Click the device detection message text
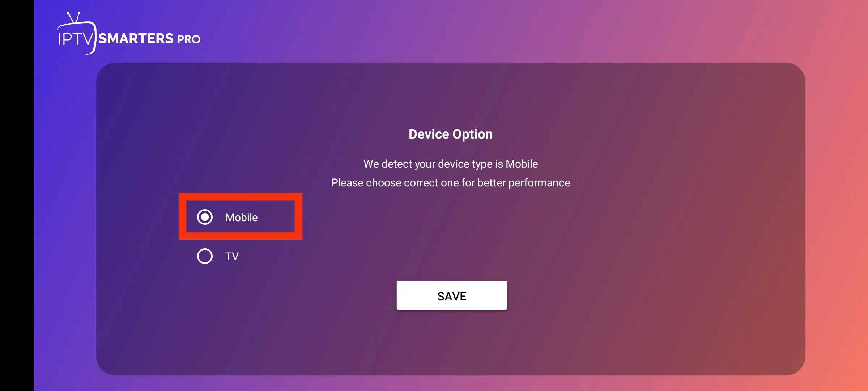The image size is (868, 391). (x=451, y=164)
